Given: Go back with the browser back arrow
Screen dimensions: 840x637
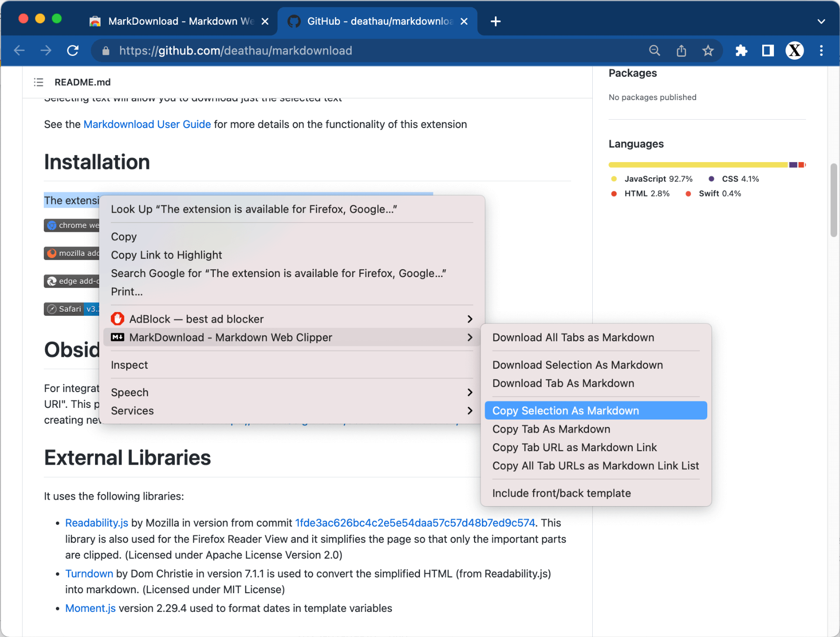Looking at the screenshot, I should tap(19, 50).
